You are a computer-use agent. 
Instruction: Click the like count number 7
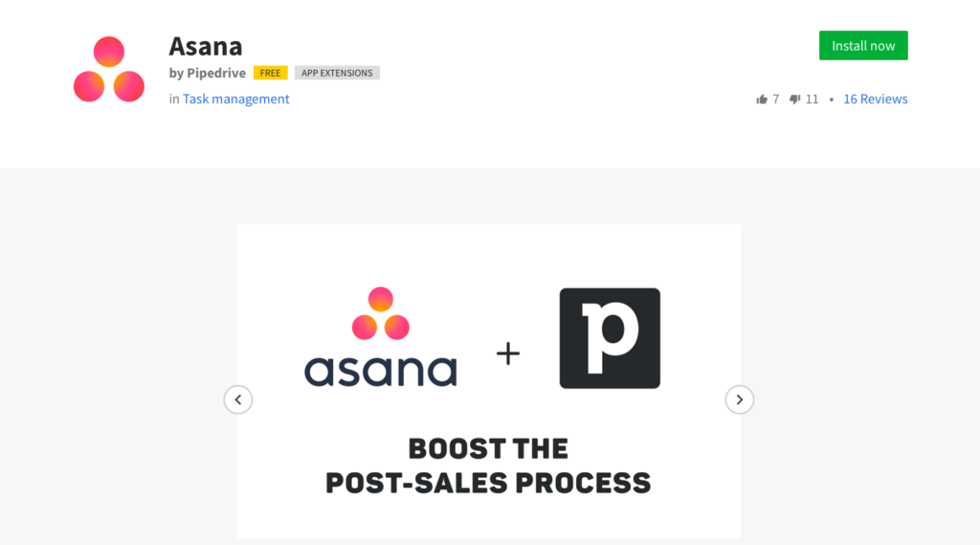(775, 99)
